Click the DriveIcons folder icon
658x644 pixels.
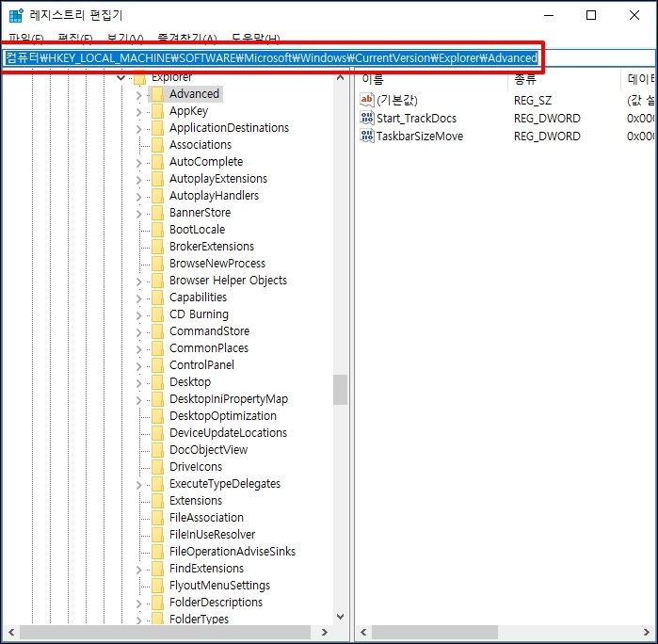tap(157, 467)
